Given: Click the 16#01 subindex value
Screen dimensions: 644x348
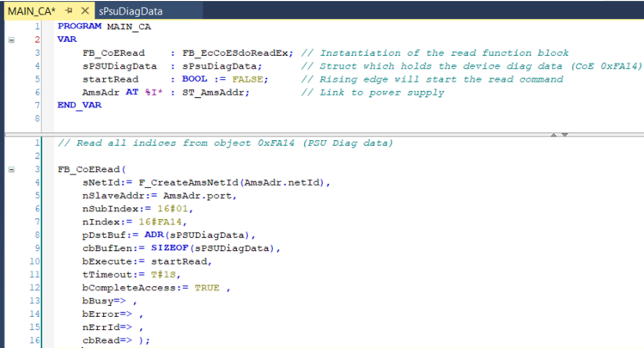Looking at the screenshot, I should 173,209.
